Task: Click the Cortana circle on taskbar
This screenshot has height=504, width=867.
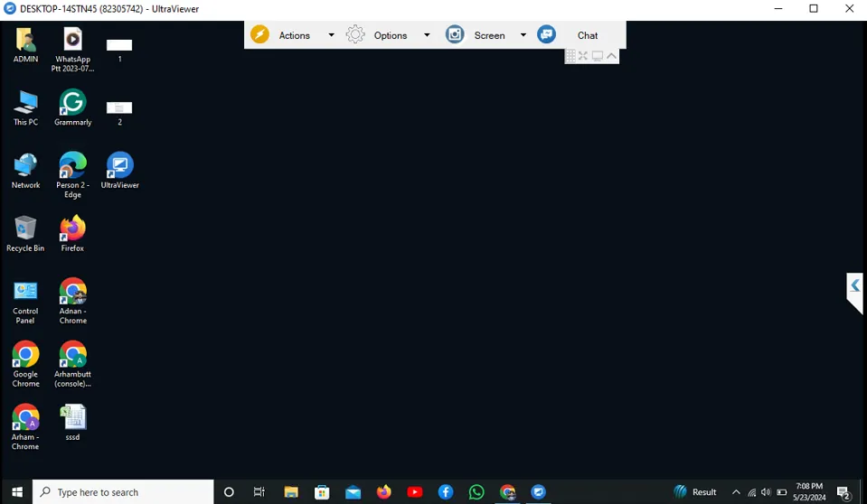Action: (229, 492)
